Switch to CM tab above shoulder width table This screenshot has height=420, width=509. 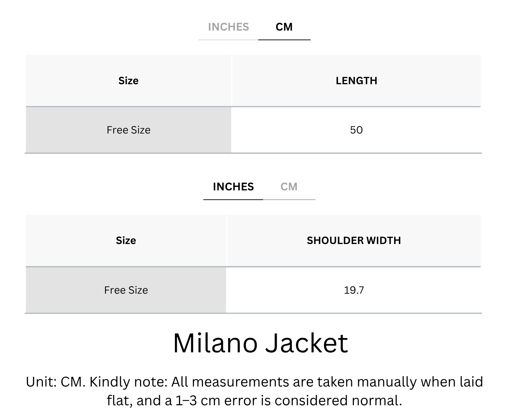[x=289, y=187]
